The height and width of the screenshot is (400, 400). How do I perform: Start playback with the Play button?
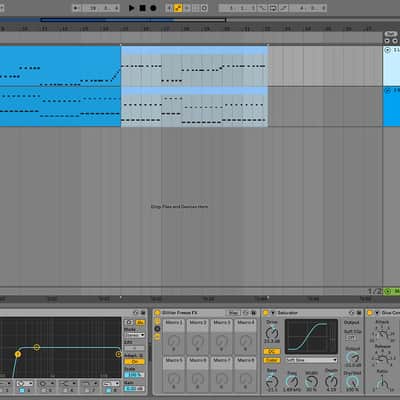coord(132,8)
